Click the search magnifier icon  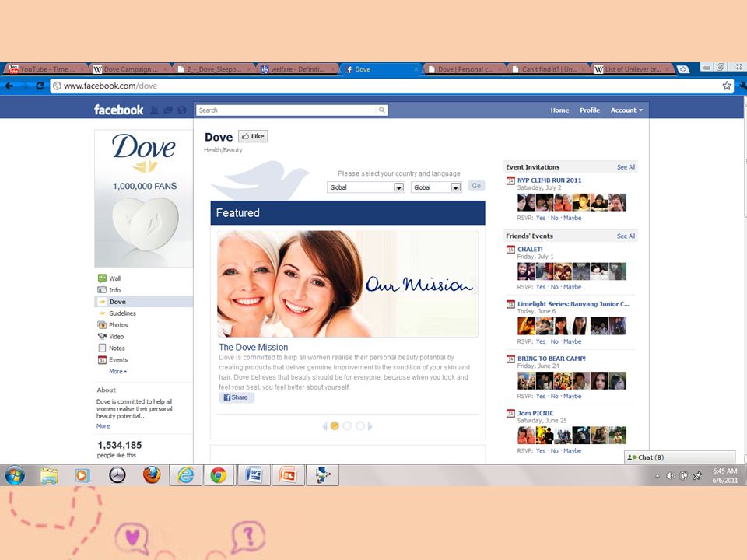pos(381,110)
